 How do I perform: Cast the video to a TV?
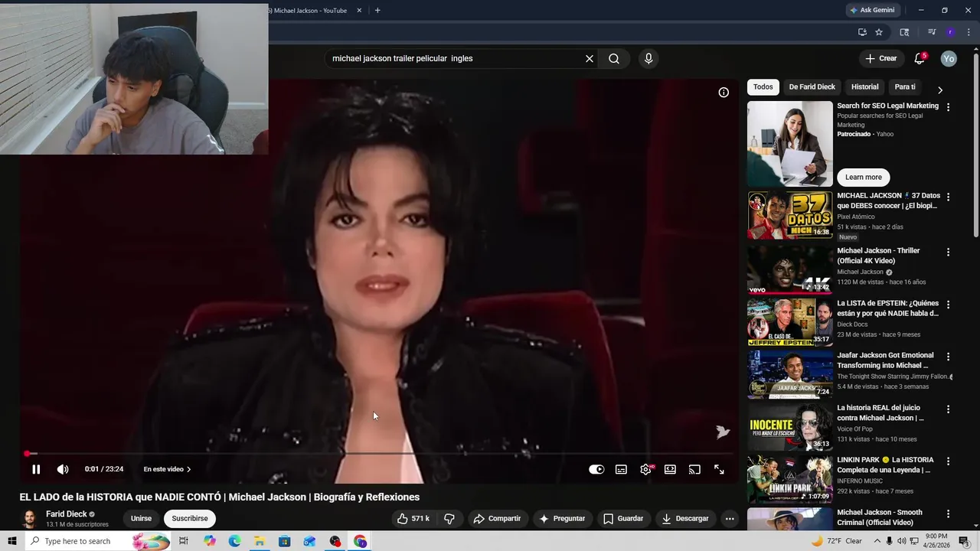point(694,469)
